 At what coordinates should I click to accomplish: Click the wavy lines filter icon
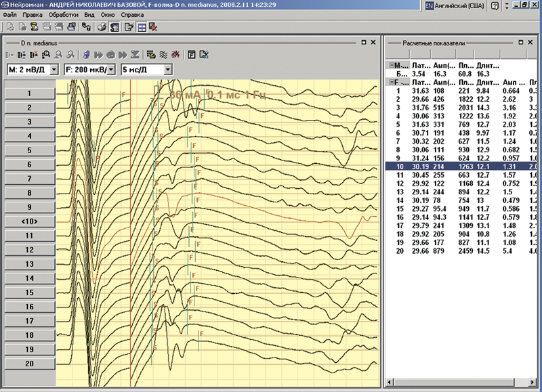click(163, 55)
